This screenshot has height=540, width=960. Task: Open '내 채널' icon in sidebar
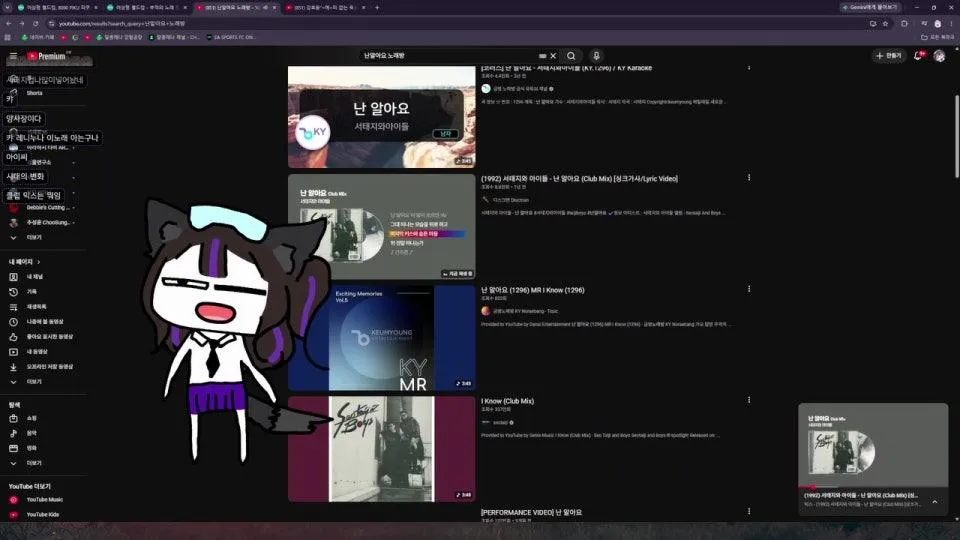(13, 277)
